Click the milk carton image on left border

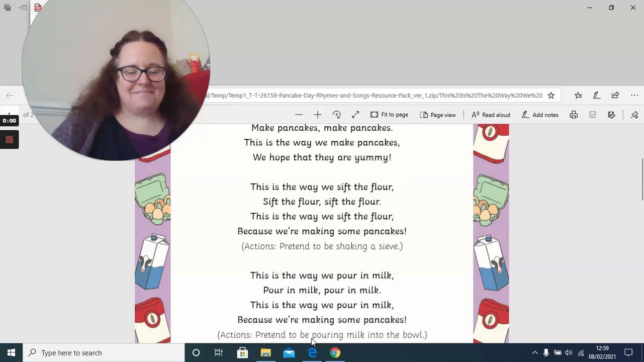(152, 261)
